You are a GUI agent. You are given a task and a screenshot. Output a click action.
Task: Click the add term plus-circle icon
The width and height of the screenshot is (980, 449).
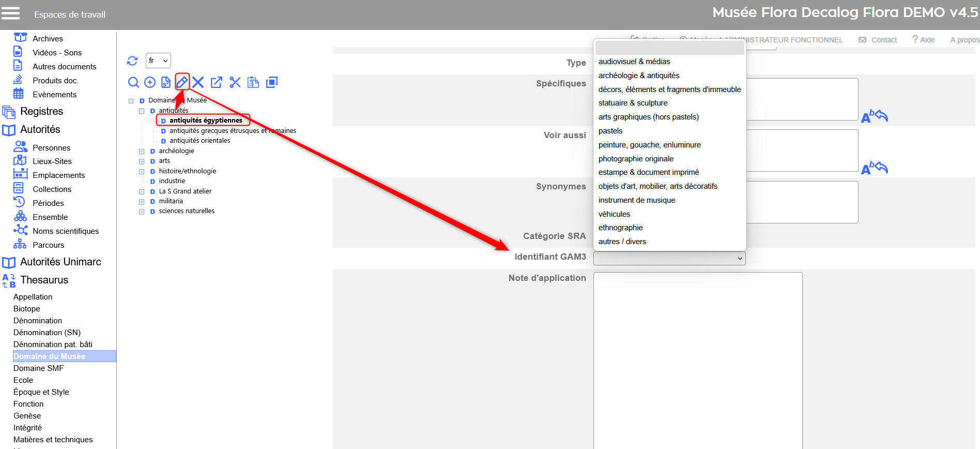(x=150, y=82)
